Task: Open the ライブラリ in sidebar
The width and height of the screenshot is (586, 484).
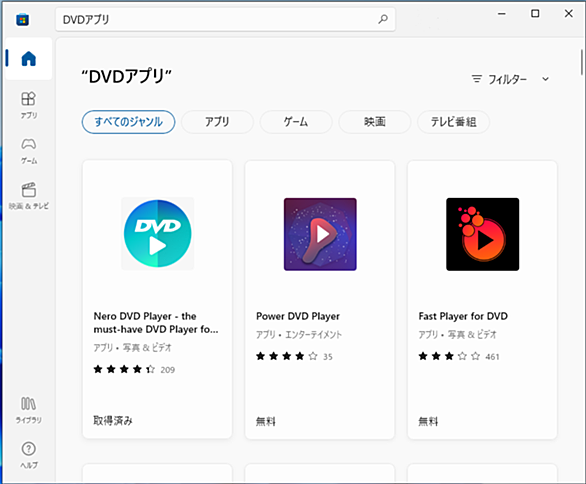Action: click(29, 410)
